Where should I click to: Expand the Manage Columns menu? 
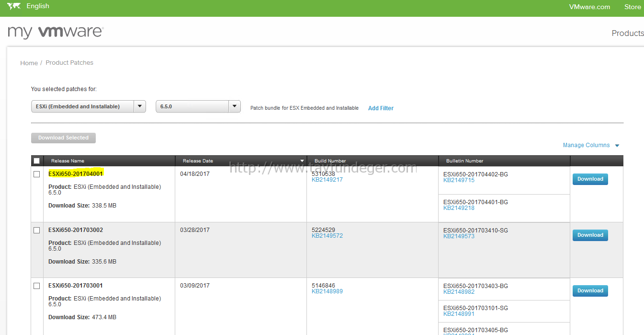(591, 145)
